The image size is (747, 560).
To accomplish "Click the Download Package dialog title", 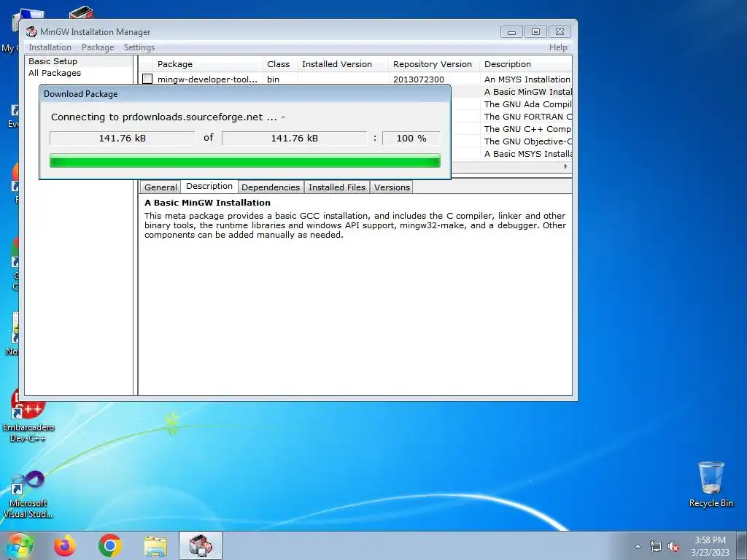I will 81,94.
